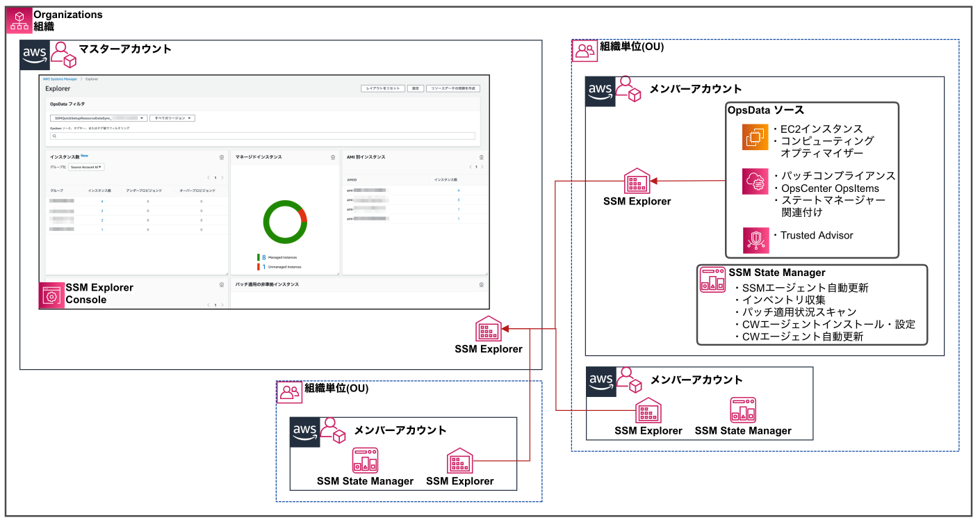Open the Source Account Id grouping dropdown

click(87, 167)
